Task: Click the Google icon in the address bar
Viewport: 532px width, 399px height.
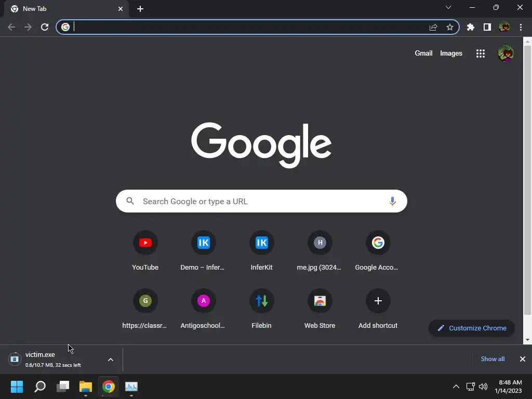Action: 65,27
